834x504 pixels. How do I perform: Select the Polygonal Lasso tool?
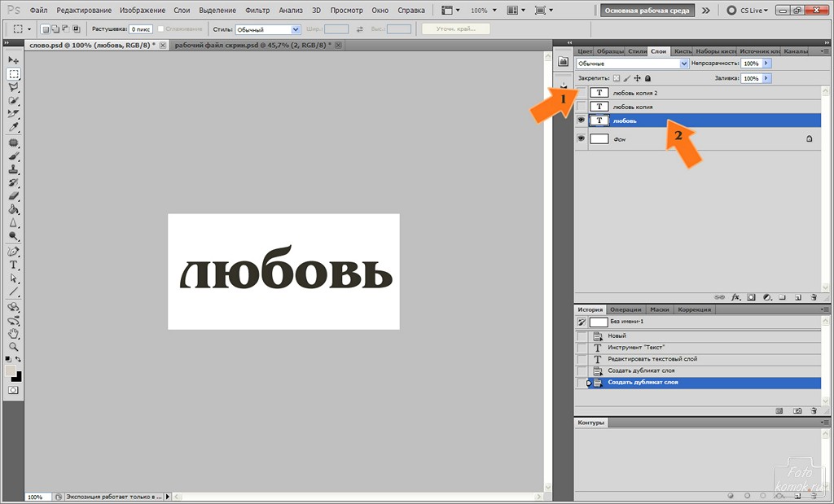pos(13,87)
